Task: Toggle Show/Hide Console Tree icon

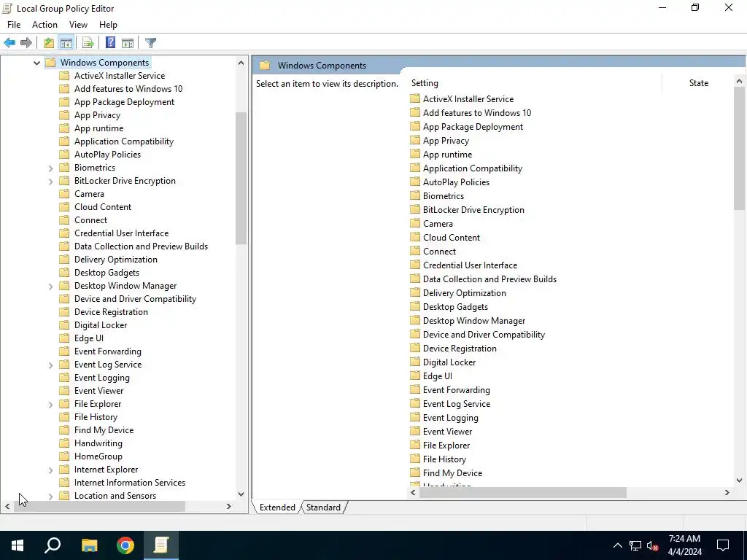Action: tap(66, 43)
